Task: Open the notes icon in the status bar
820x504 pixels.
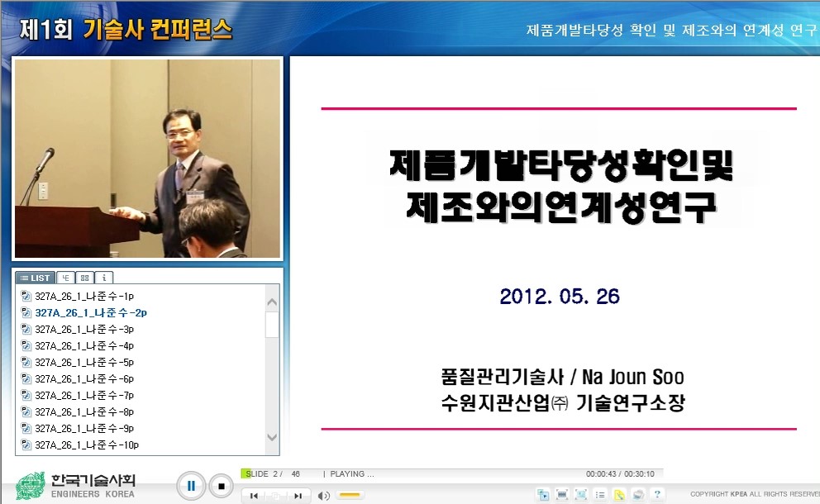Action: coord(617,494)
